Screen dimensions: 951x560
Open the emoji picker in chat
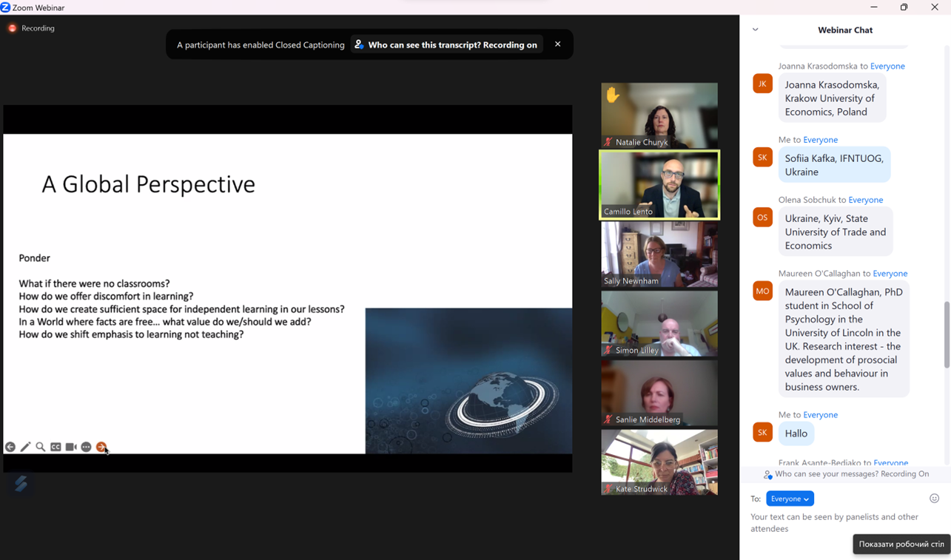pos(934,499)
